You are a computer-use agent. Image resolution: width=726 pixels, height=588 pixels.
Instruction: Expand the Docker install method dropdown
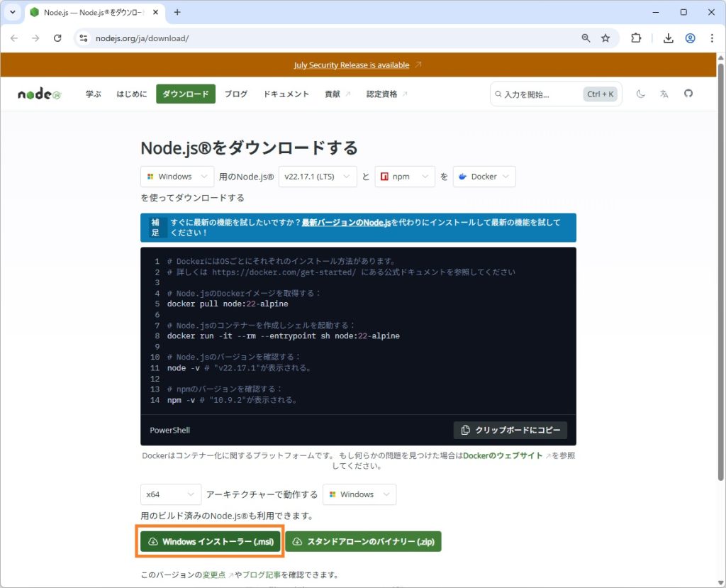tap(484, 177)
